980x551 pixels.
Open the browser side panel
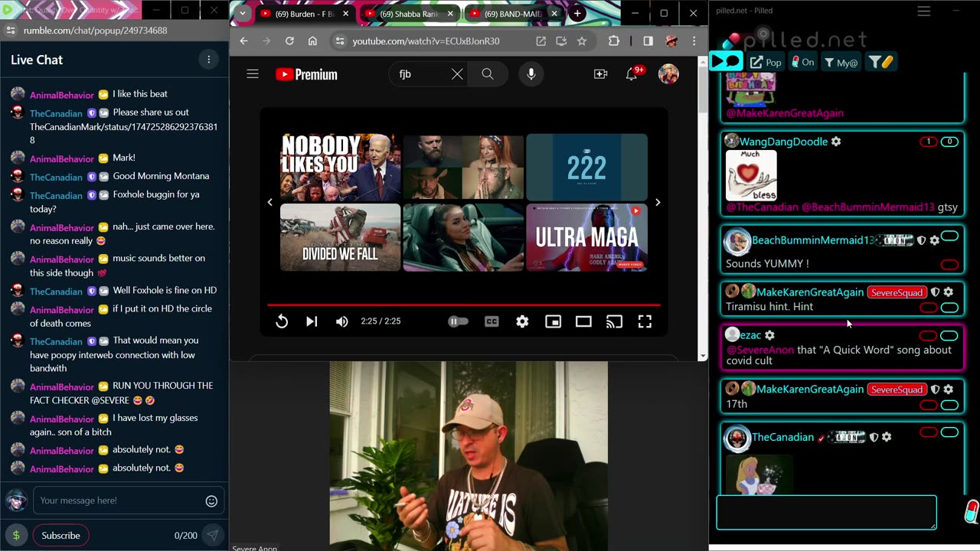coord(648,41)
